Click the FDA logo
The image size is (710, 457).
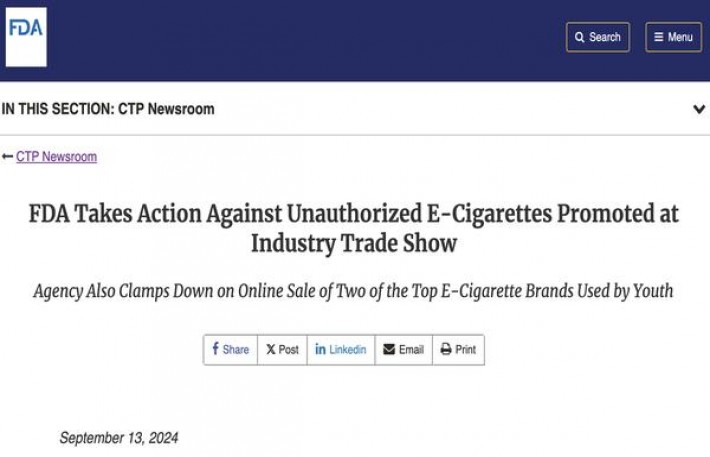pyautogui.click(x=26, y=37)
